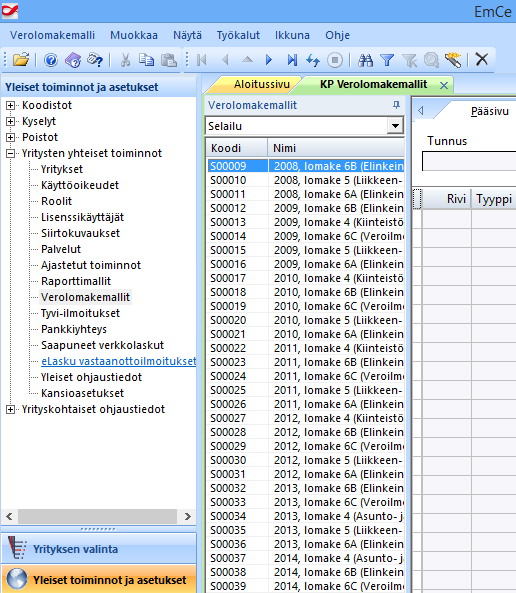Open Raporttimallit tree item

[76, 281]
